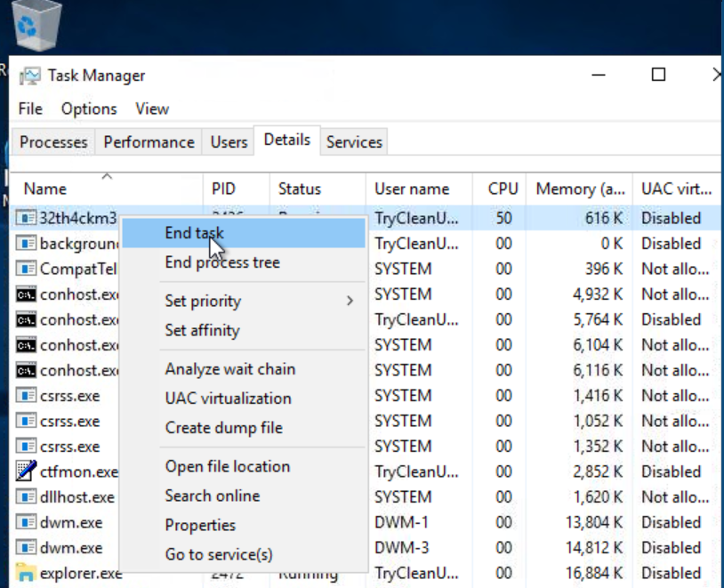Click the DWM-1 user name cell
Viewport: 724px width, 588px height.
pos(401,522)
